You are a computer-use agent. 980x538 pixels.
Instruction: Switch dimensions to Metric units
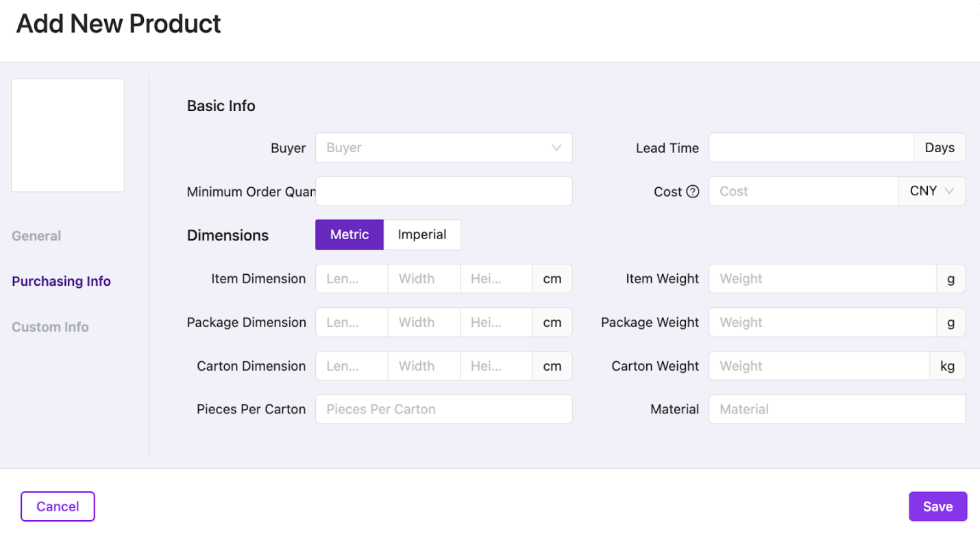tap(350, 234)
